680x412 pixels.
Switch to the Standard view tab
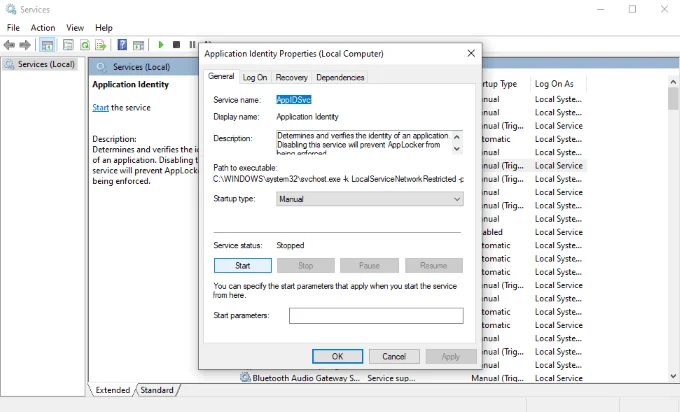157,390
